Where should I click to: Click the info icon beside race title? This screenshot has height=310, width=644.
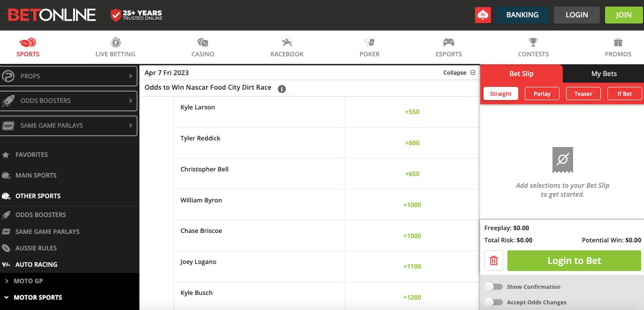click(x=282, y=88)
